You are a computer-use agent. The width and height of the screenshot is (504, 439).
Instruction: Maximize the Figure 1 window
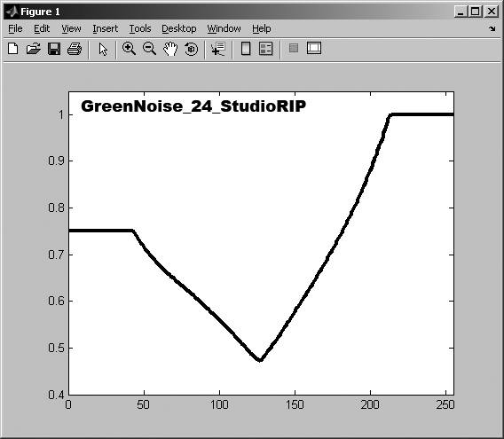pos(476,12)
